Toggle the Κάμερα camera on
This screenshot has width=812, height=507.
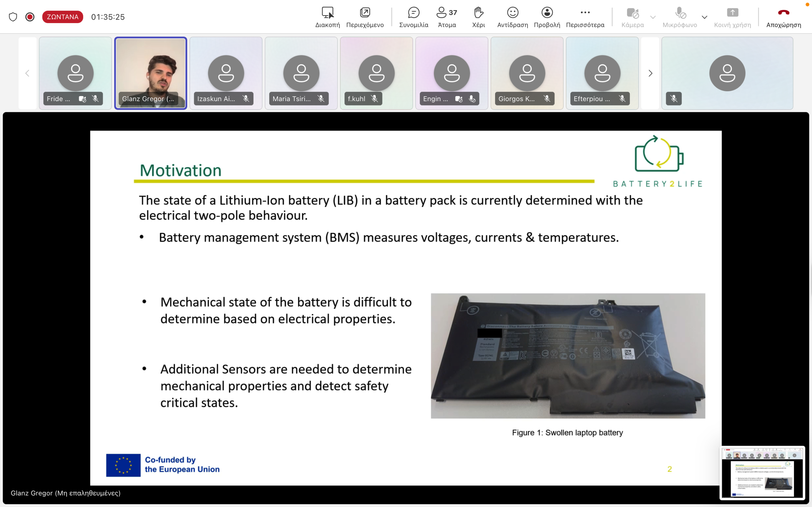click(x=632, y=17)
